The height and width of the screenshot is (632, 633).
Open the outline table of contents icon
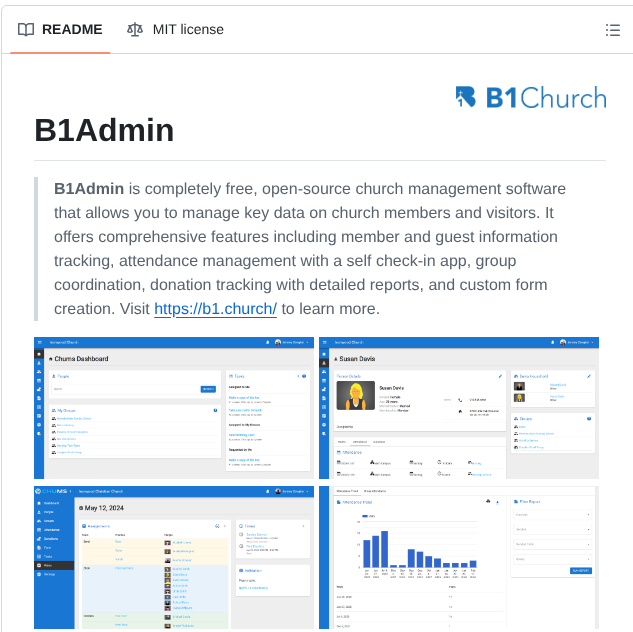pos(612,30)
